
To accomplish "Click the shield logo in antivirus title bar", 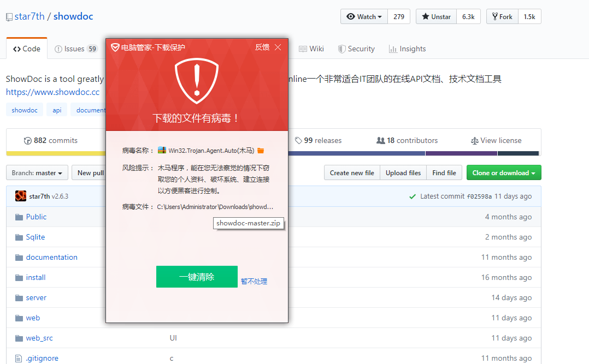I will (115, 47).
